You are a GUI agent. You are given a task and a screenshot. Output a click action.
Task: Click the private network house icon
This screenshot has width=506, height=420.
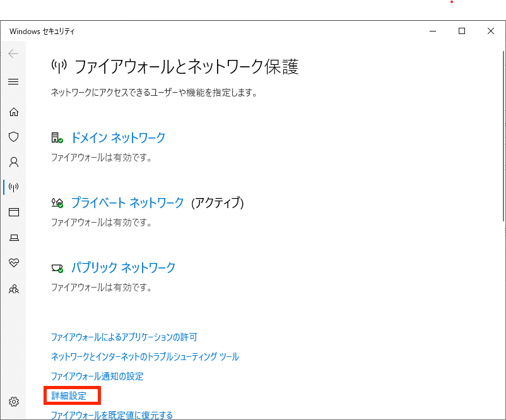point(57,202)
